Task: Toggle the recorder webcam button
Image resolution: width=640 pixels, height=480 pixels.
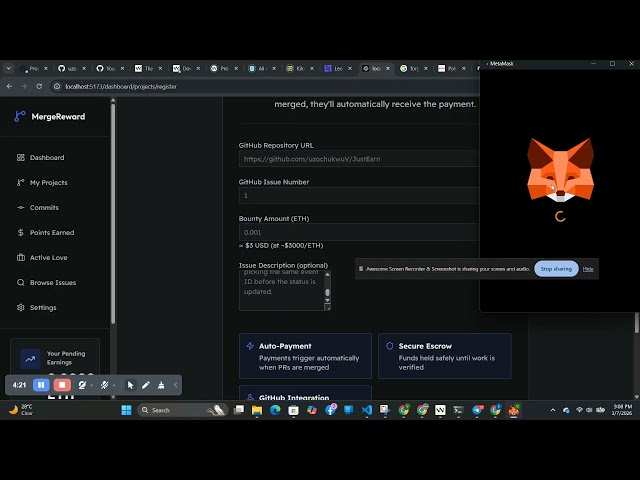Action: [82, 385]
